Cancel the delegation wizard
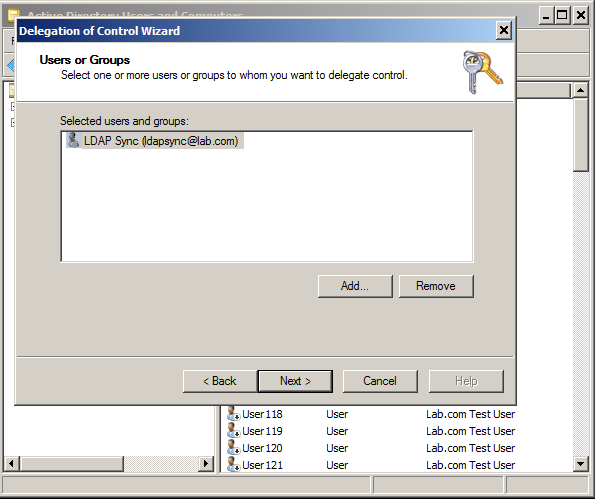Screen dimensions: 595x499 [380, 381]
